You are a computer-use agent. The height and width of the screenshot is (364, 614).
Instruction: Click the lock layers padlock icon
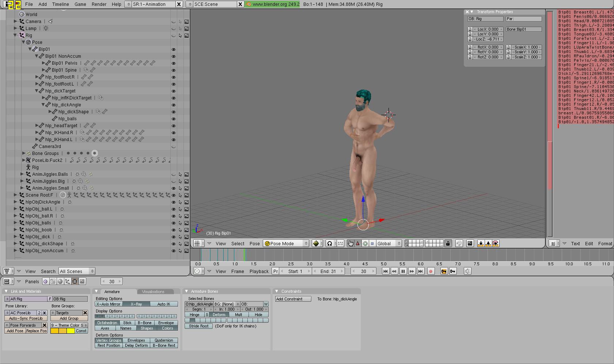click(x=448, y=243)
